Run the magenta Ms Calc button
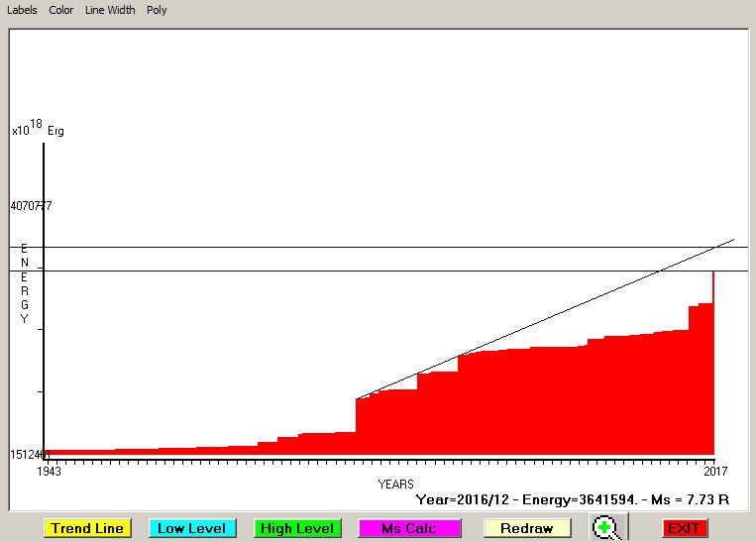The width and height of the screenshot is (756, 542). (x=408, y=528)
